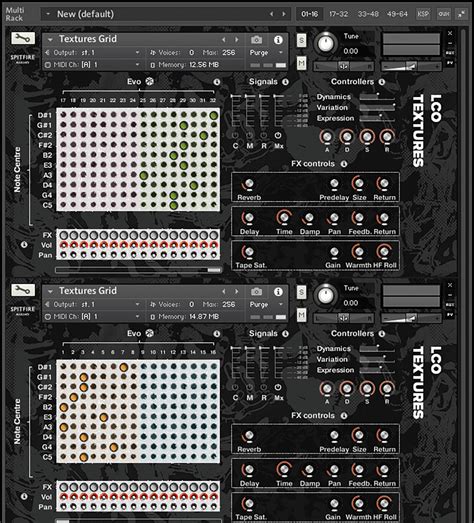Randomize Evo grid dice icon in top instrument
Viewport: 474px width, 523px height.
coord(149,81)
